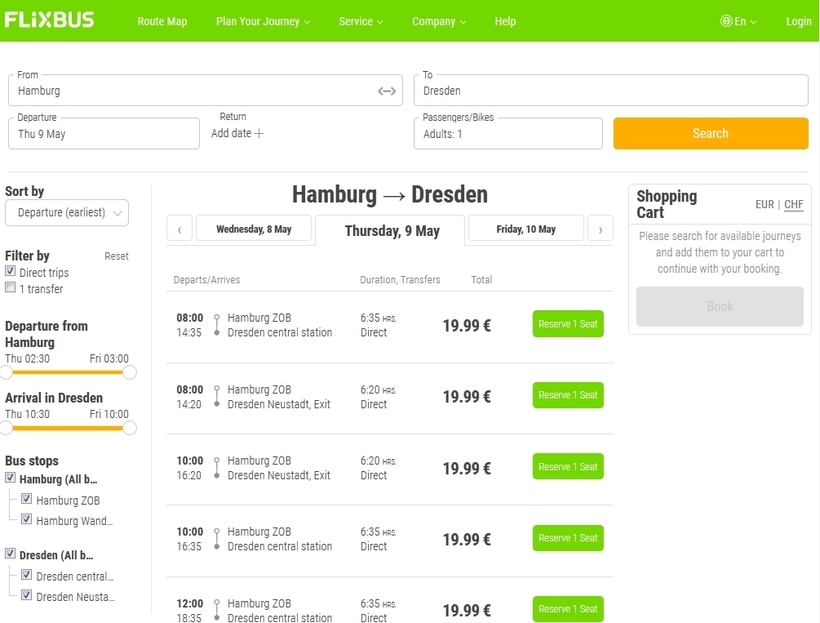The width and height of the screenshot is (820, 623).
Task: Open the Departure date Thu 9 May picker
Action: [x=104, y=134]
